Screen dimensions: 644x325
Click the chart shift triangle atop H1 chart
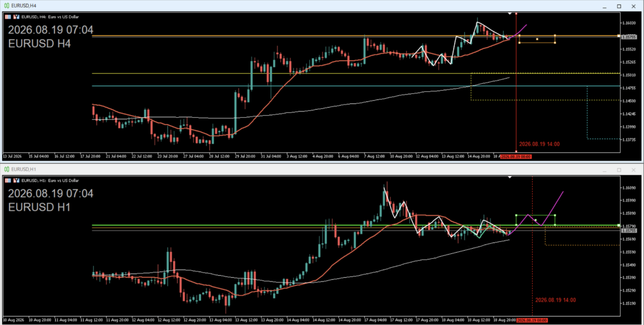(x=509, y=177)
